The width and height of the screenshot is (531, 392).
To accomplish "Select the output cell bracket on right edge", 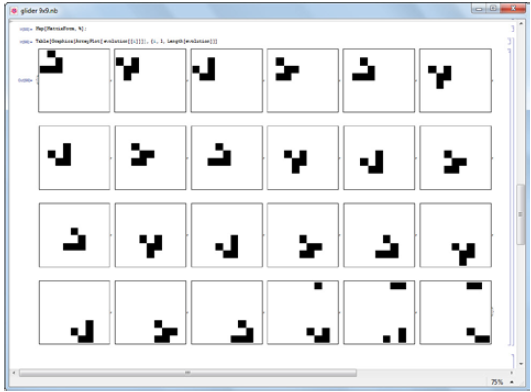I will click(x=510, y=196).
